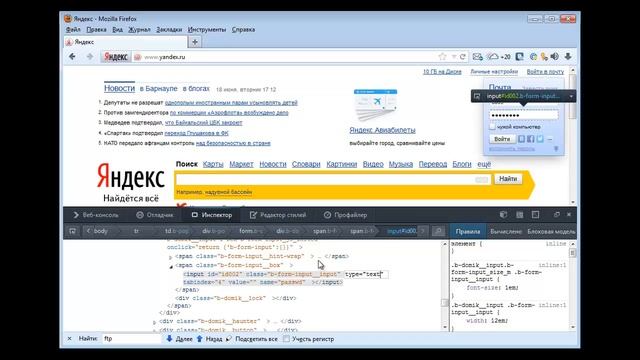This screenshot has width=640, height=360.
Task: Select the Правила sidebar tab
Action: pyautogui.click(x=468, y=231)
